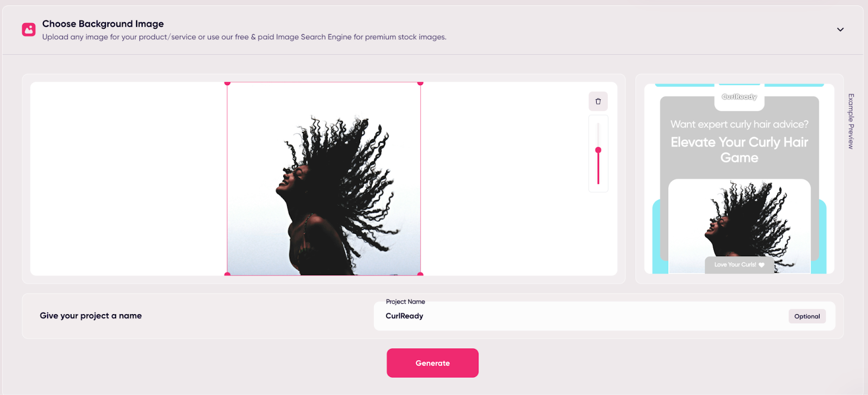
Task: Select the bottom-right crop corner handle
Action: (420, 275)
